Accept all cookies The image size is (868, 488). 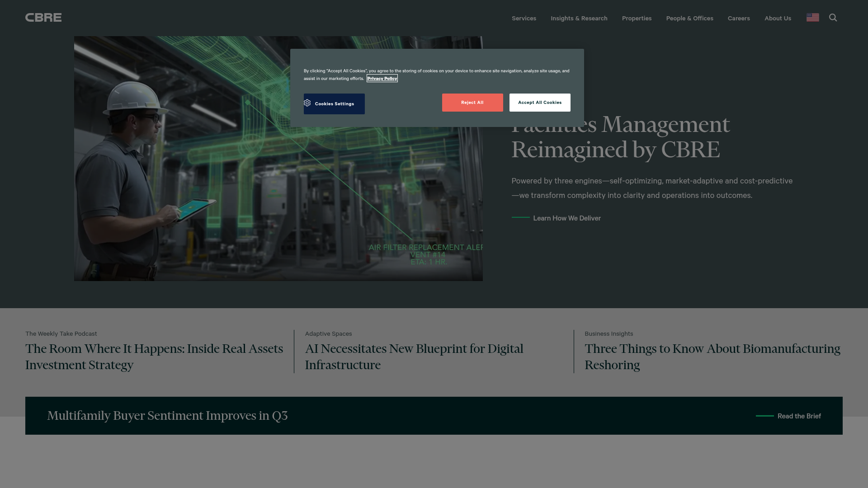click(540, 103)
